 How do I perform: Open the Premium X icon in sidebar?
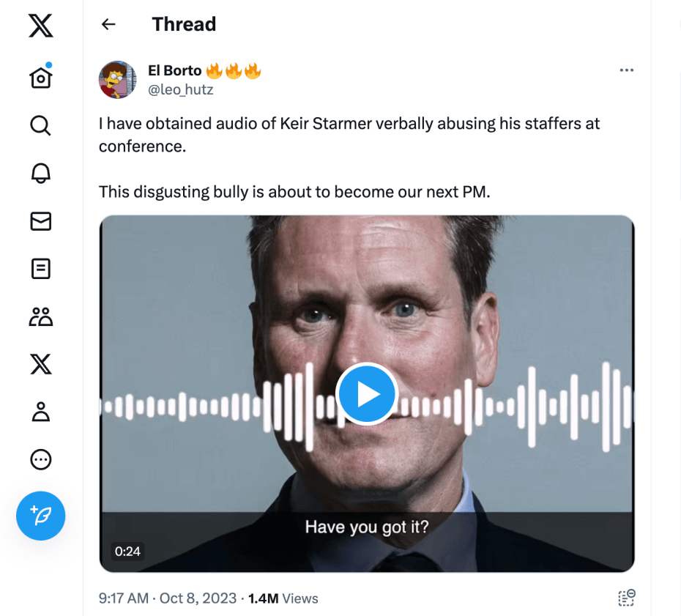click(41, 364)
